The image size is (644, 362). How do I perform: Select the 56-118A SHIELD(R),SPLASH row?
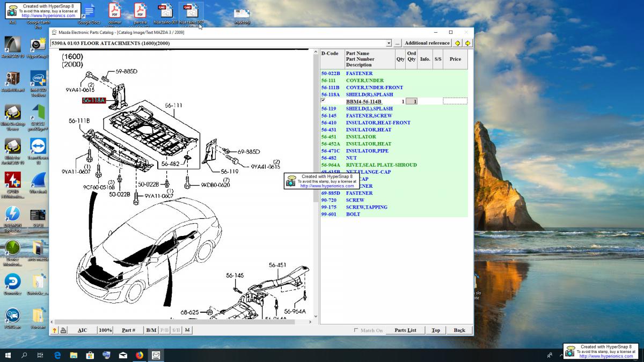(x=394, y=94)
